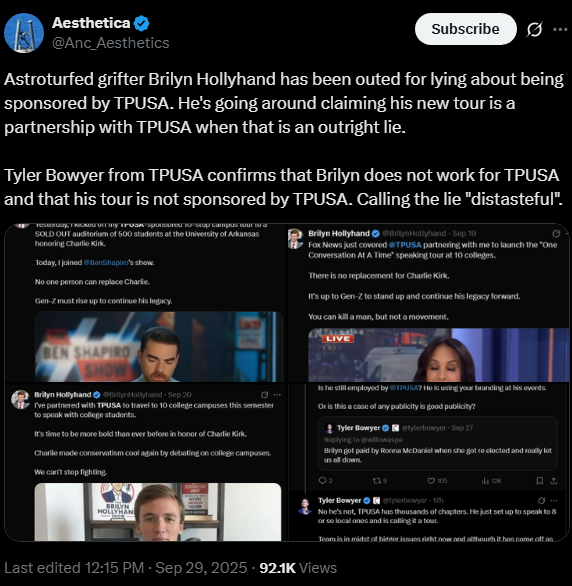Viewport: 572px width, 586px height.
Task: Open the Brilyn Hollyhand Sep 20 screenshot
Action: pos(145,462)
